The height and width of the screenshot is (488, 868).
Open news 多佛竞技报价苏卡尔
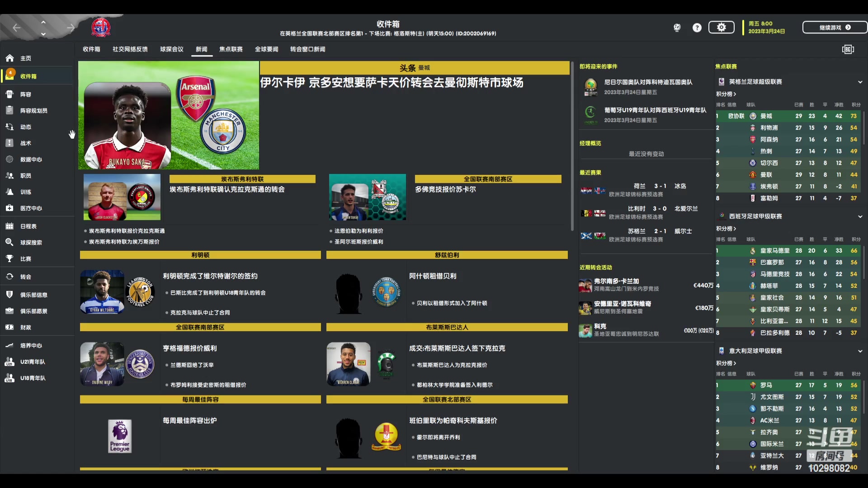click(x=445, y=189)
